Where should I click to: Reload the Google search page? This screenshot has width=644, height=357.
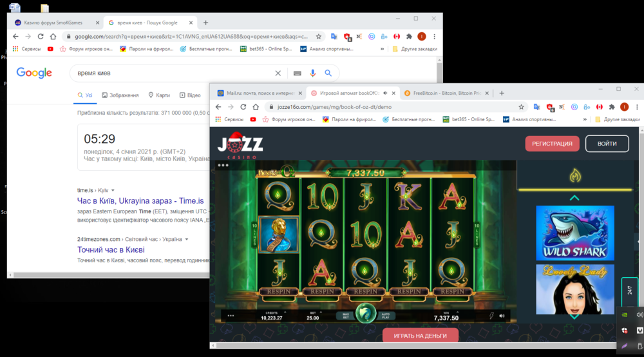(x=40, y=37)
